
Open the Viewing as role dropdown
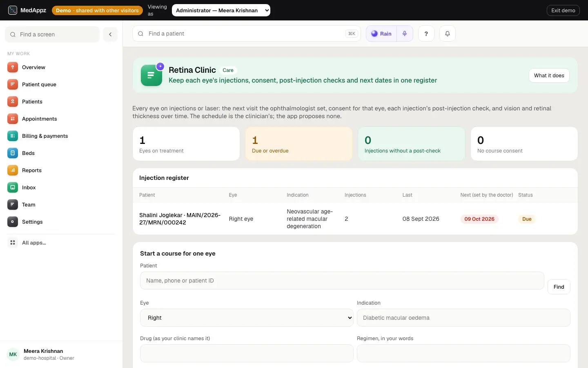click(221, 10)
